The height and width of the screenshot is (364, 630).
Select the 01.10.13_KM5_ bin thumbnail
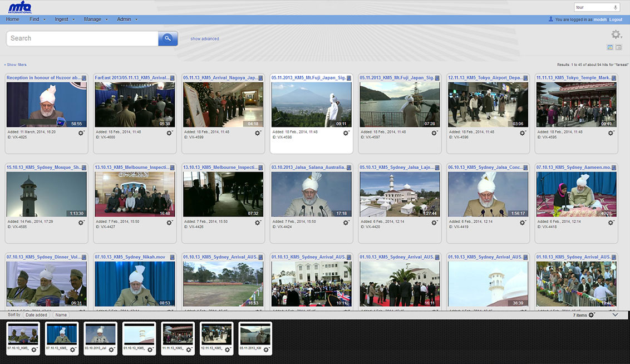[139, 335]
